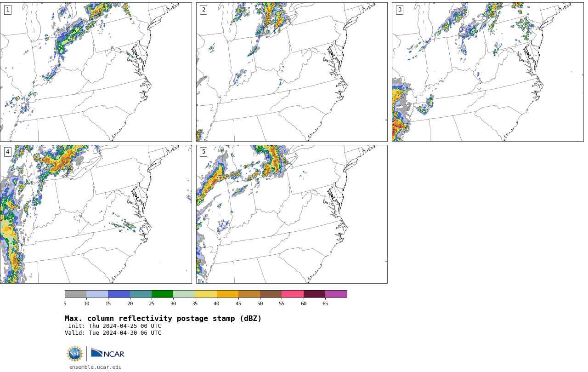The width and height of the screenshot is (588, 372).
Task: Open ensemble member 2 reflectivity map
Action: (x=292, y=72)
